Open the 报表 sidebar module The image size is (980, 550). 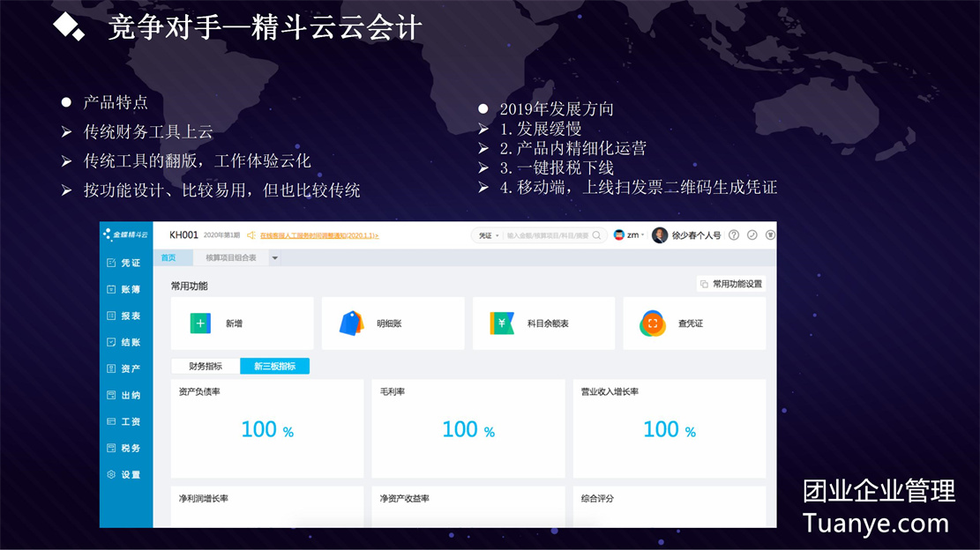click(x=123, y=316)
